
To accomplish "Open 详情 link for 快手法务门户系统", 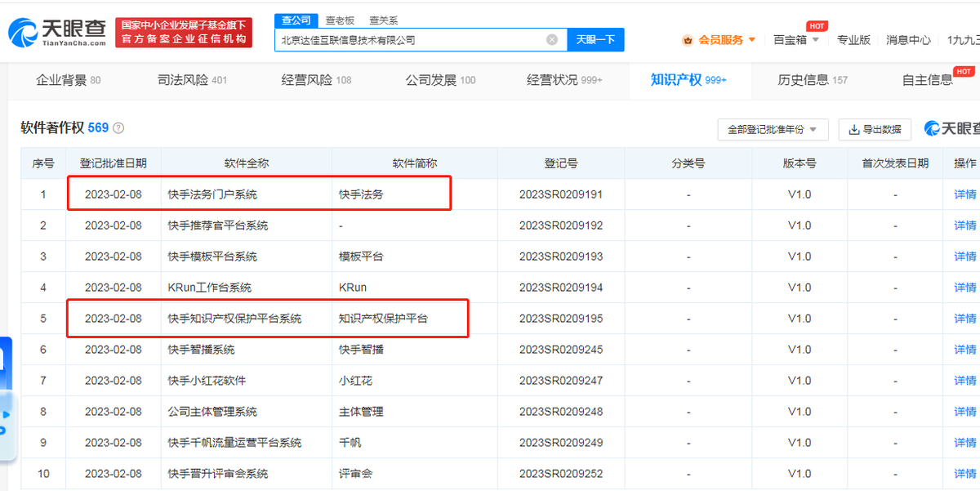I will pyautogui.click(x=964, y=194).
